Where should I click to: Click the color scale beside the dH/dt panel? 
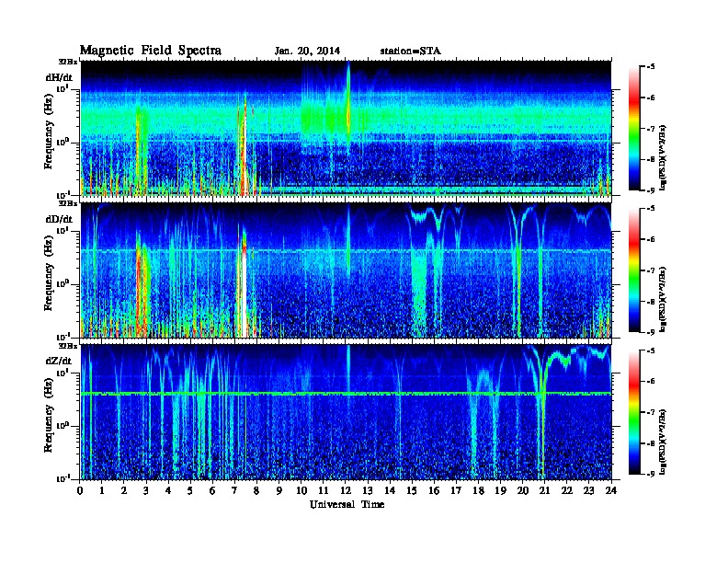tap(633, 129)
